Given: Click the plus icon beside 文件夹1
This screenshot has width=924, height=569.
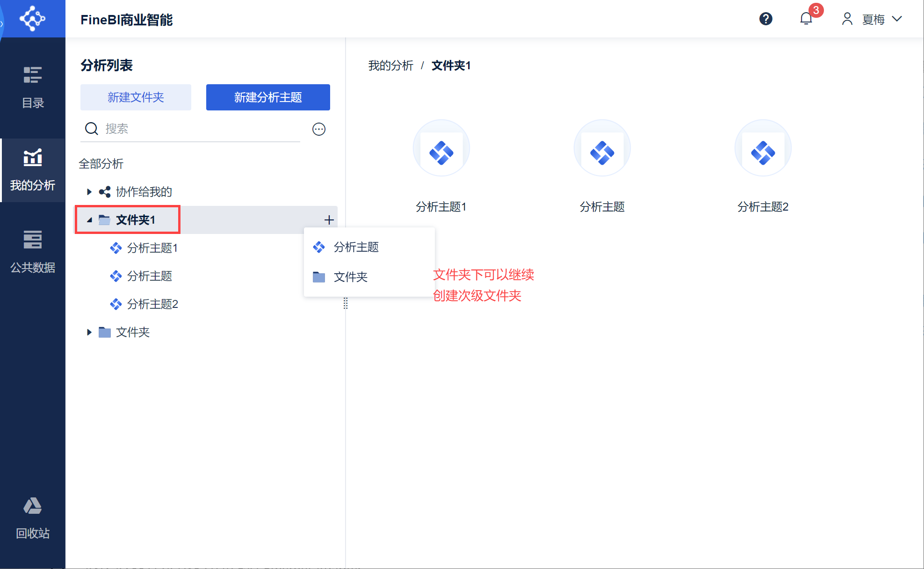Looking at the screenshot, I should 329,220.
